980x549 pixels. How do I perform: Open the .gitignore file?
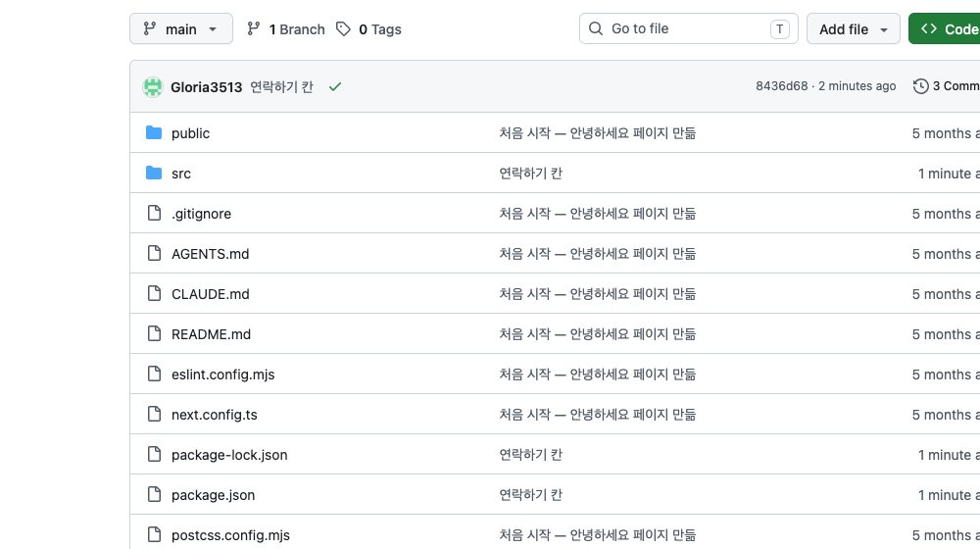pos(201,214)
